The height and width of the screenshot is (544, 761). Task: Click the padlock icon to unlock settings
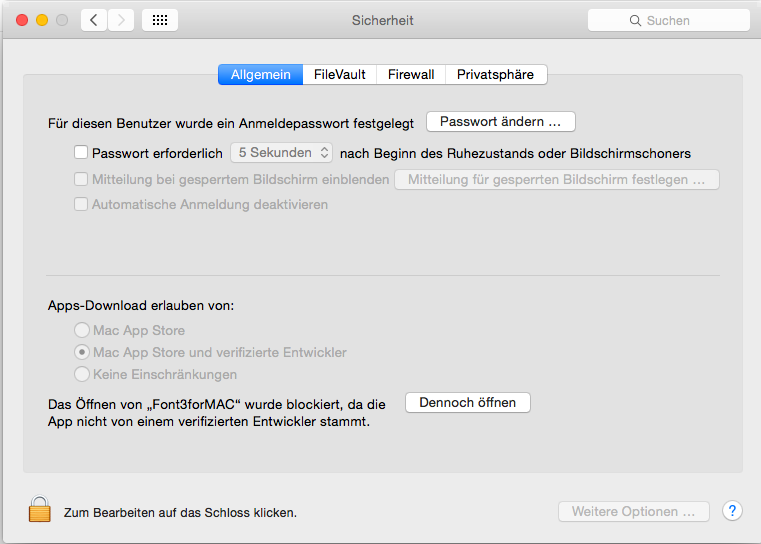(39, 510)
